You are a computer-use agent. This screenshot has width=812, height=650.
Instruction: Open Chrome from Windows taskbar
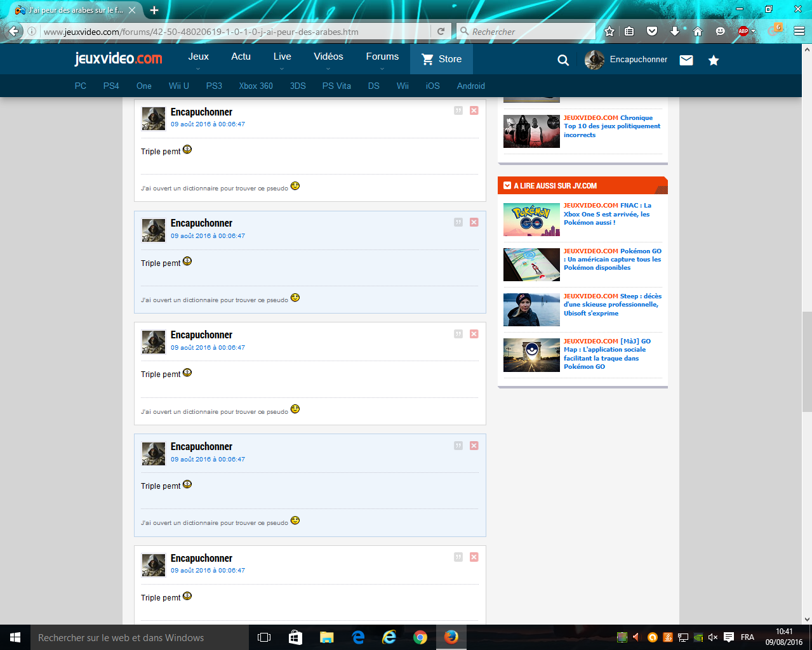pos(420,637)
